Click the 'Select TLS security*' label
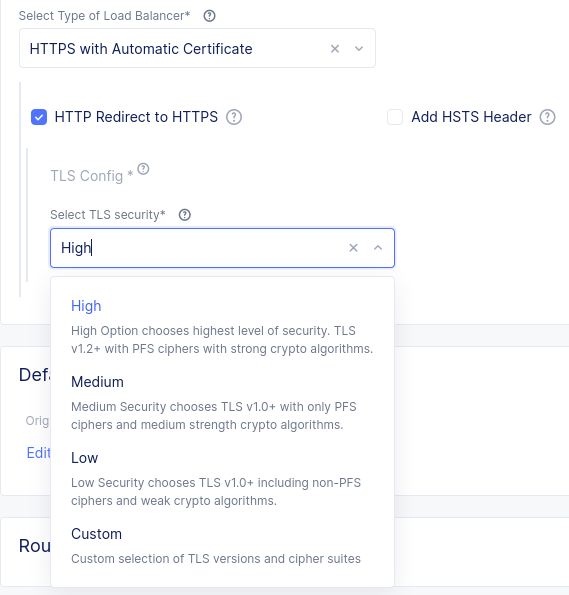This screenshot has width=569, height=595. [108, 215]
